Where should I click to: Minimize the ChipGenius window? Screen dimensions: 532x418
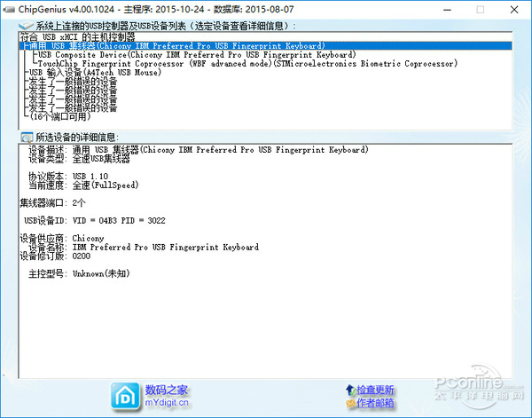448,10
